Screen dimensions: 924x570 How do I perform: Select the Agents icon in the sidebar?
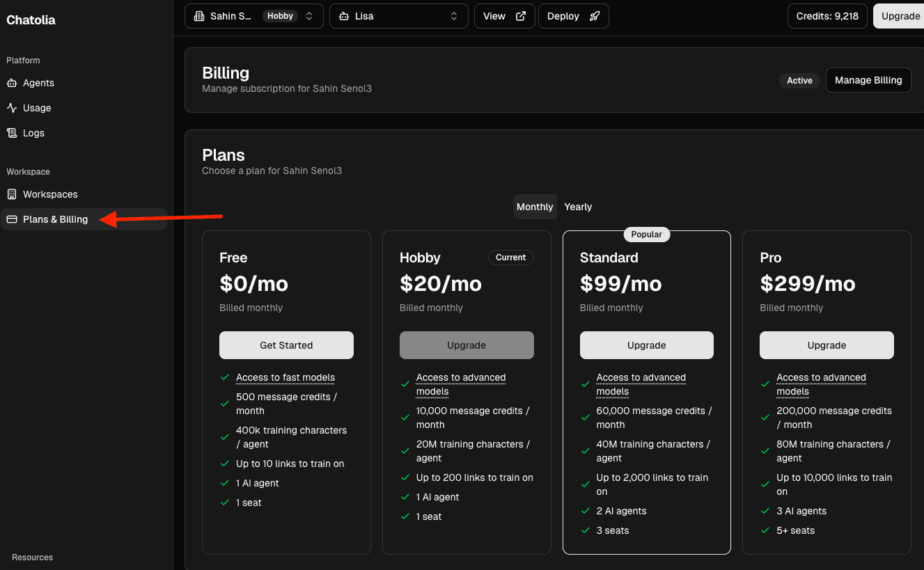[13, 83]
